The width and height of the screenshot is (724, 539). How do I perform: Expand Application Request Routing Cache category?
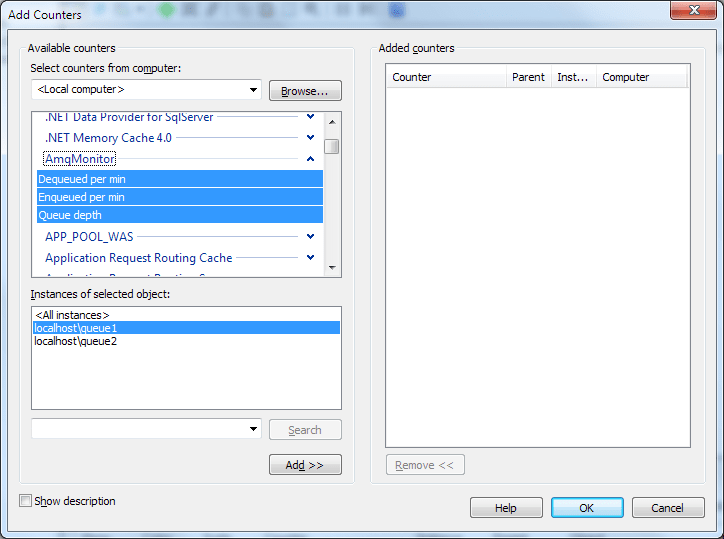point(310,258)
